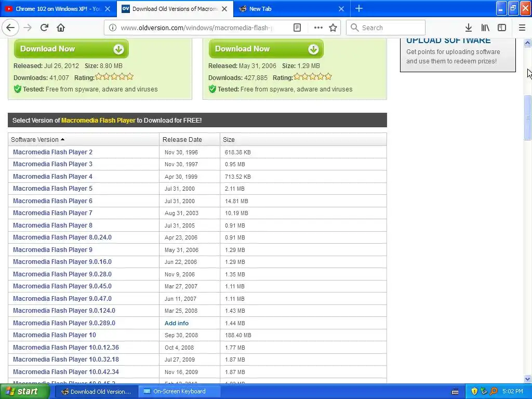
Task: Open the Windows XP start menu
Action: tap(25, 391)
